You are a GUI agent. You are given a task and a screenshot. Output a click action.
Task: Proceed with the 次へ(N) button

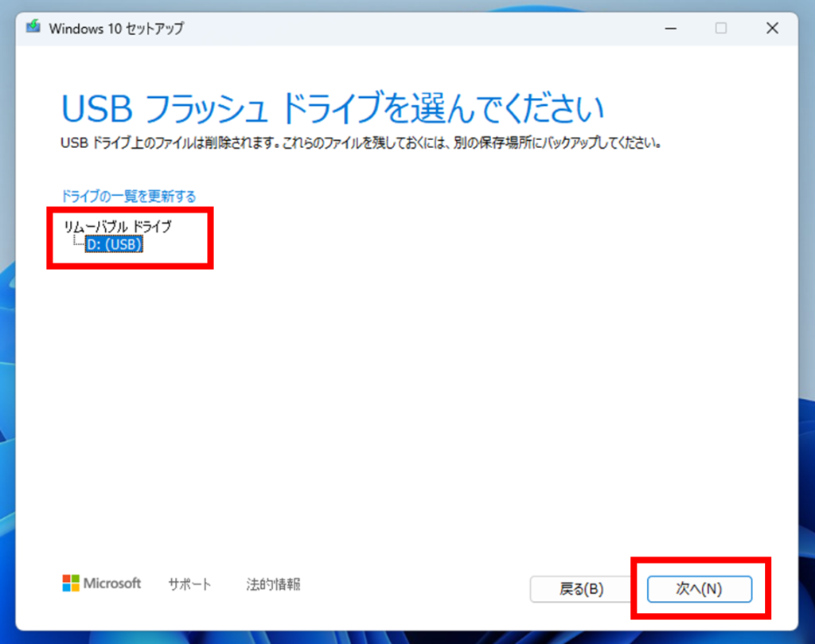(699, 589)
